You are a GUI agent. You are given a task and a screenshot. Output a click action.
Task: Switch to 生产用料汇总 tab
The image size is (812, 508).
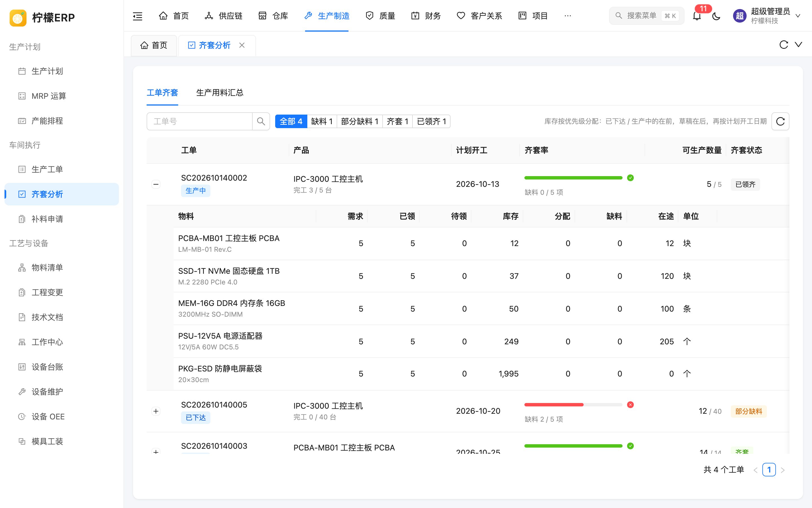[220, 93]
